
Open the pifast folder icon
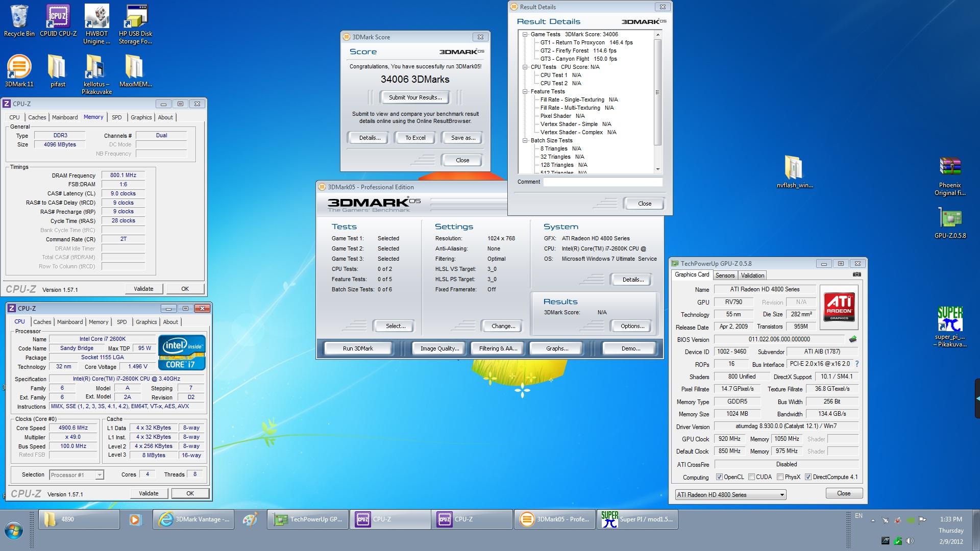[58, 71]
